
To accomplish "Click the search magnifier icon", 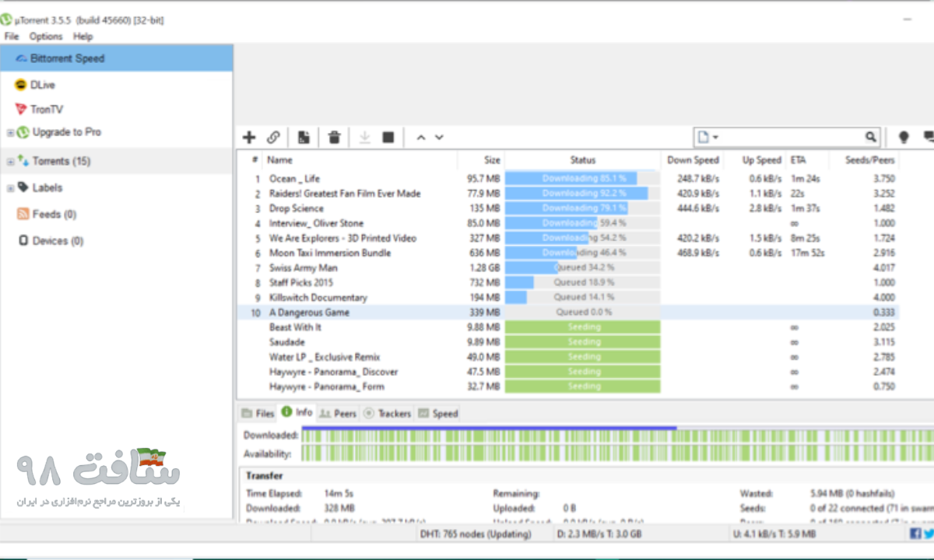I will 871,137.
